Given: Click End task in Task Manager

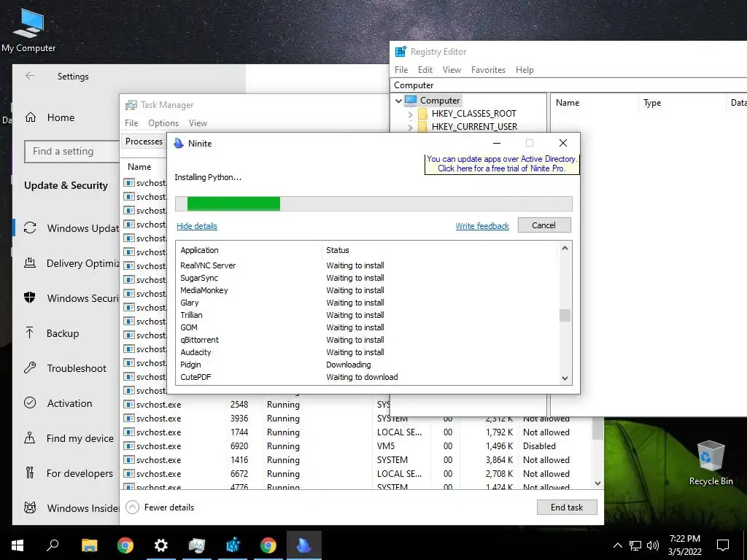Looking at the screenshot, I should click(567, 507).
